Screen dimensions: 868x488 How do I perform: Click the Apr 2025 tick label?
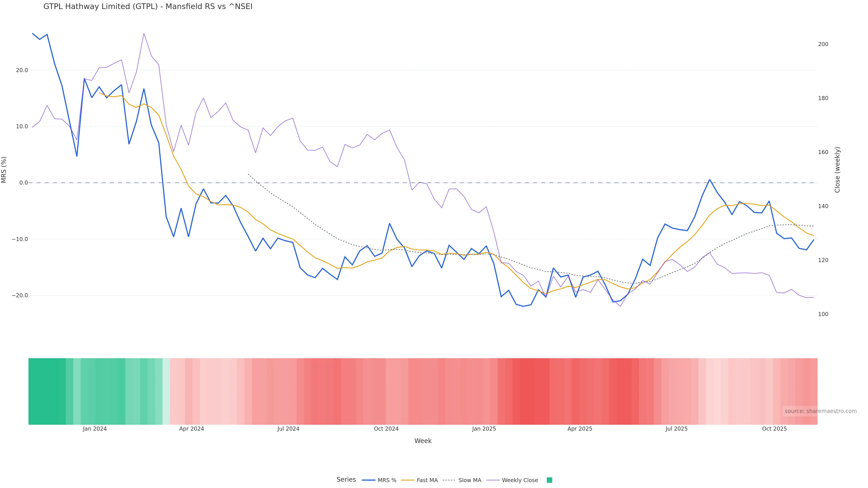click(x=580, y=429)
